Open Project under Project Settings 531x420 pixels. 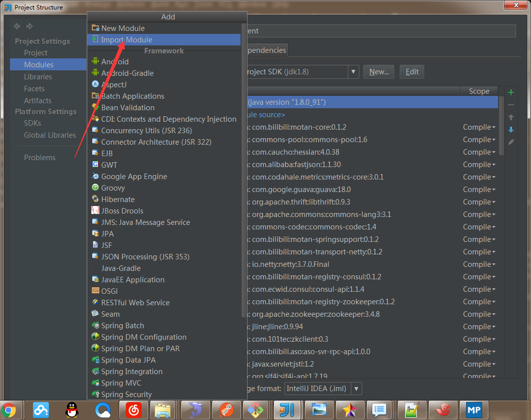[35, 53]
